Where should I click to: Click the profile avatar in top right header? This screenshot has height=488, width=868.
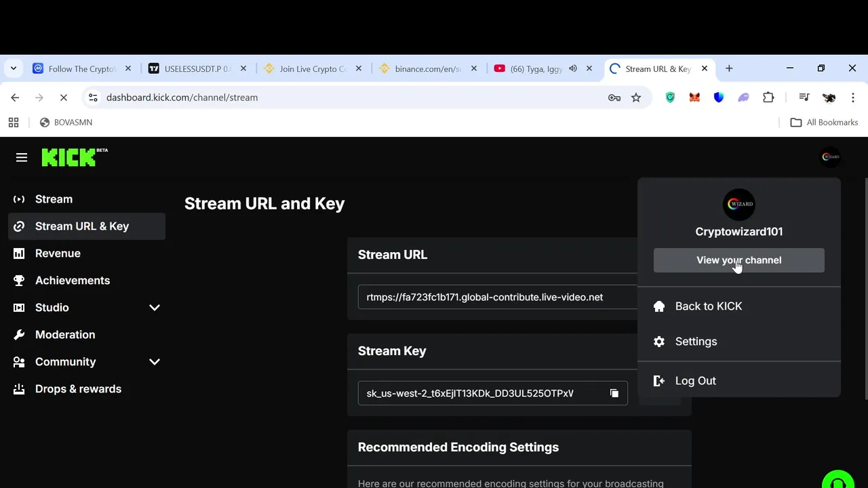[831, 157]
